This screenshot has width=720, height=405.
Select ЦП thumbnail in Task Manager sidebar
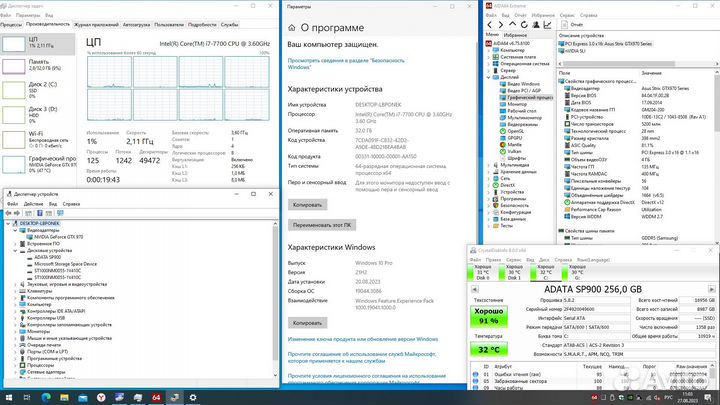coord(14,44)
